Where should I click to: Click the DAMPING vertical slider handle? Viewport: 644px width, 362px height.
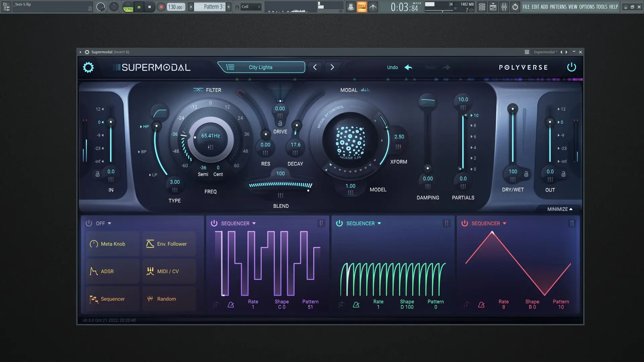(x=427, y=168)
